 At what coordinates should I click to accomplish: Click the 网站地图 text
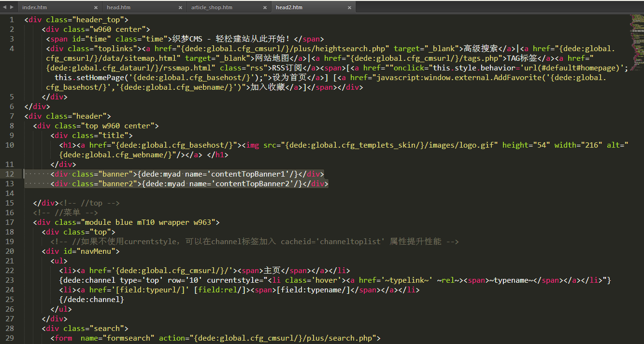point(272,58)
